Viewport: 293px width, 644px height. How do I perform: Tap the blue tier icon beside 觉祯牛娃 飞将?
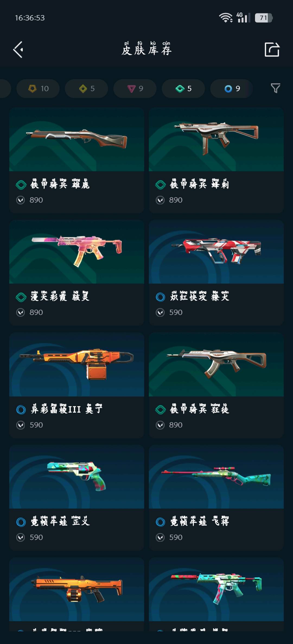tap(160, 522)
